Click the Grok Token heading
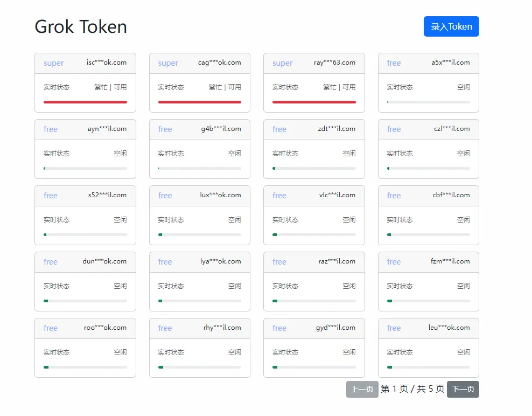Viewport: 532px width, 416px height. [81, 26]
